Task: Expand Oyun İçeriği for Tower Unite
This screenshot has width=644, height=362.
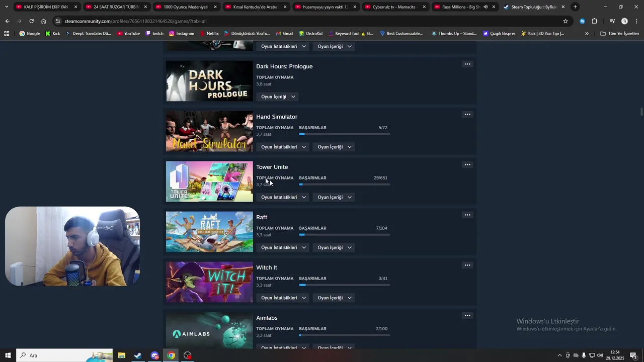Action: pos(335,197)
